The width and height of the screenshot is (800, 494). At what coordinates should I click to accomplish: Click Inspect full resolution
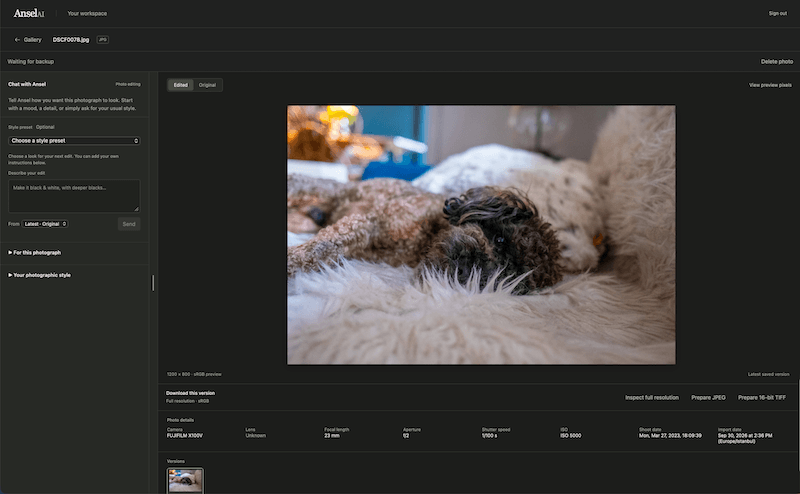[652, 398]
